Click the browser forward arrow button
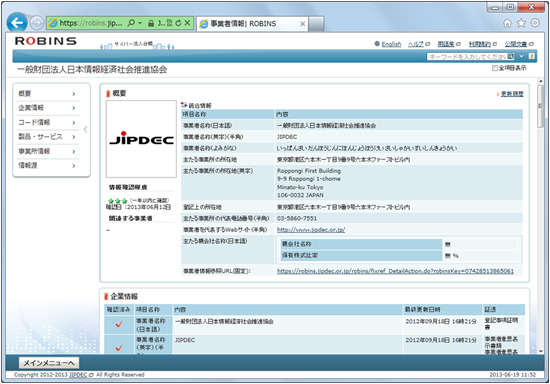The width and height of the screenshot is (550, 384). [x=36, y=23]
